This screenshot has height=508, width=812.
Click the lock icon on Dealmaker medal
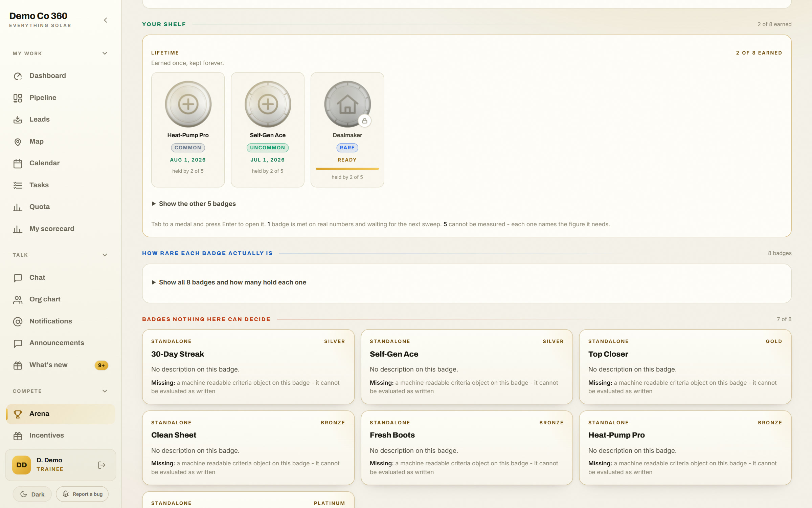365,121
